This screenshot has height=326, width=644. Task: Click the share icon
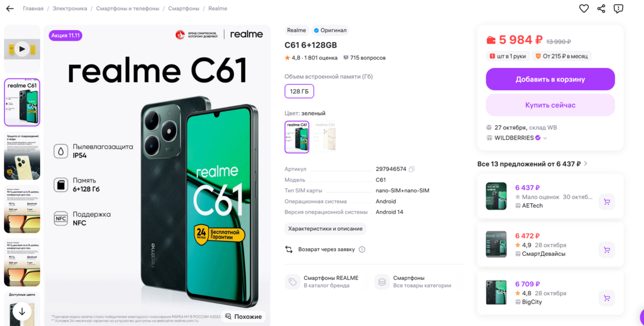coord(601,9)
